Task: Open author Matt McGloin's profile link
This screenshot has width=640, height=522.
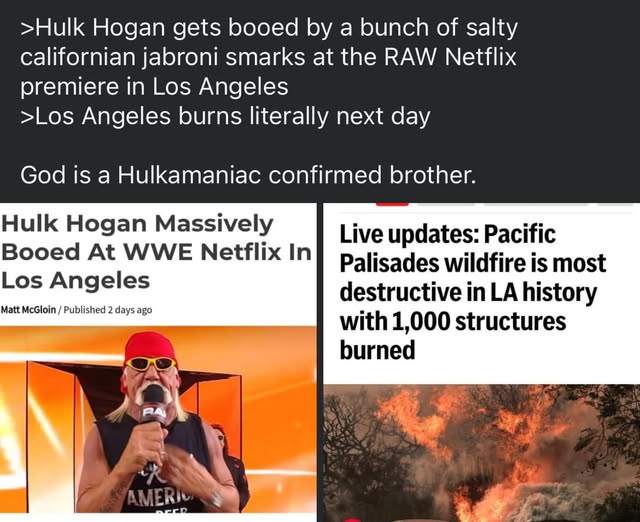Action: pos(30,310)
